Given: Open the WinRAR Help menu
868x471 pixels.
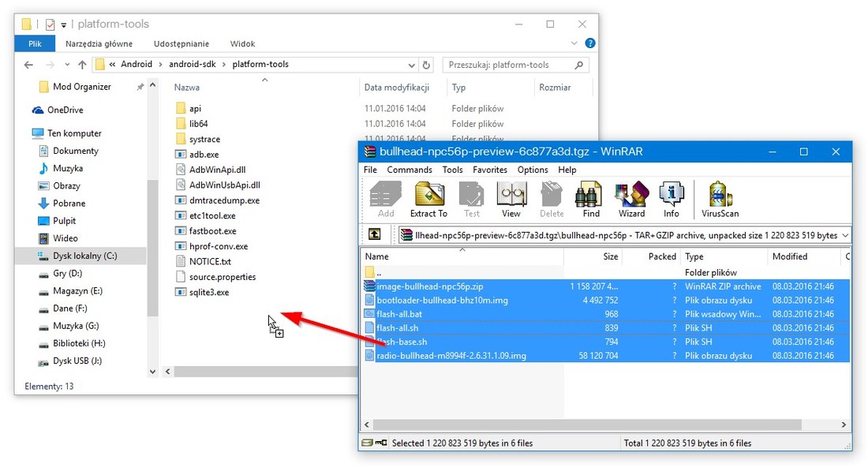Looking at the screenshot, I should 567,170.
